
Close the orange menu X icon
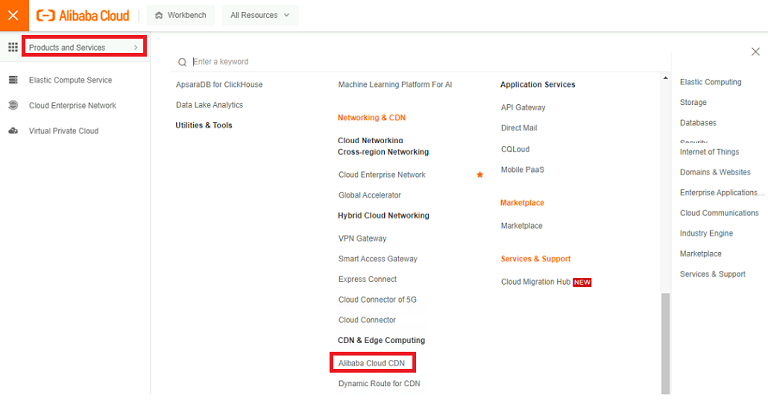pyautogui.click(x=12, y=15)
